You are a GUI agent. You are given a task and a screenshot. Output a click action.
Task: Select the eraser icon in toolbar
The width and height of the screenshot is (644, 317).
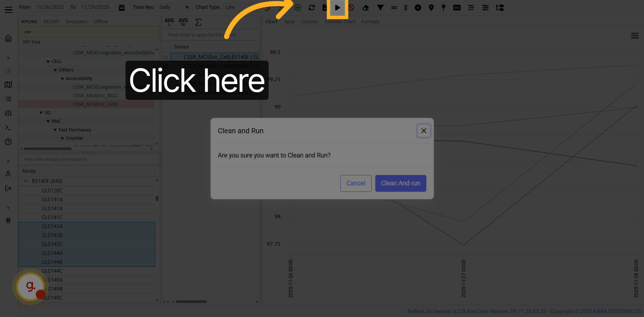(366, 7)
